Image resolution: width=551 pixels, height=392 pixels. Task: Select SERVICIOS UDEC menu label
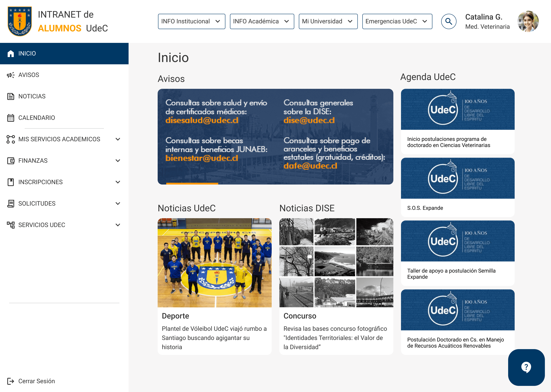pos(42,225)
